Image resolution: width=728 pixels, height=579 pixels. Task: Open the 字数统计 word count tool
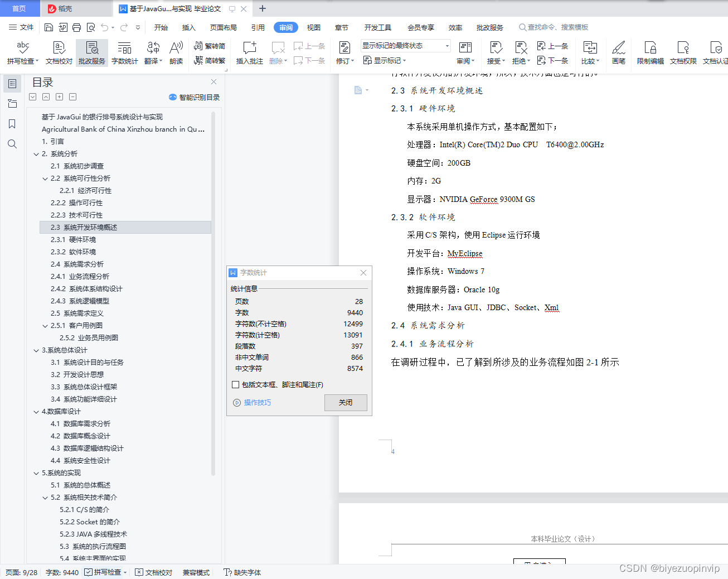pyautogui.click(x=124, y=53)
